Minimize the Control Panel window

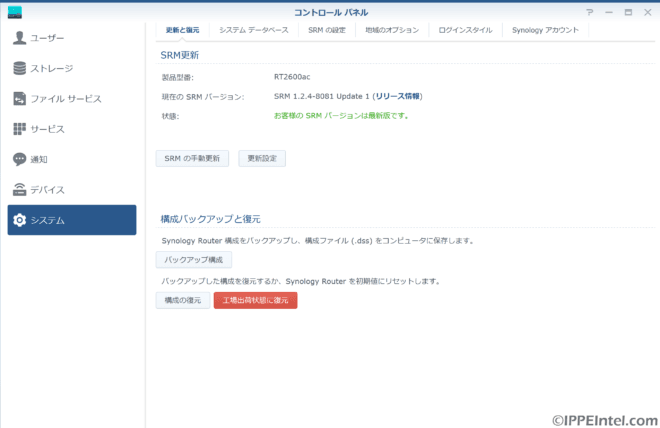609,12
